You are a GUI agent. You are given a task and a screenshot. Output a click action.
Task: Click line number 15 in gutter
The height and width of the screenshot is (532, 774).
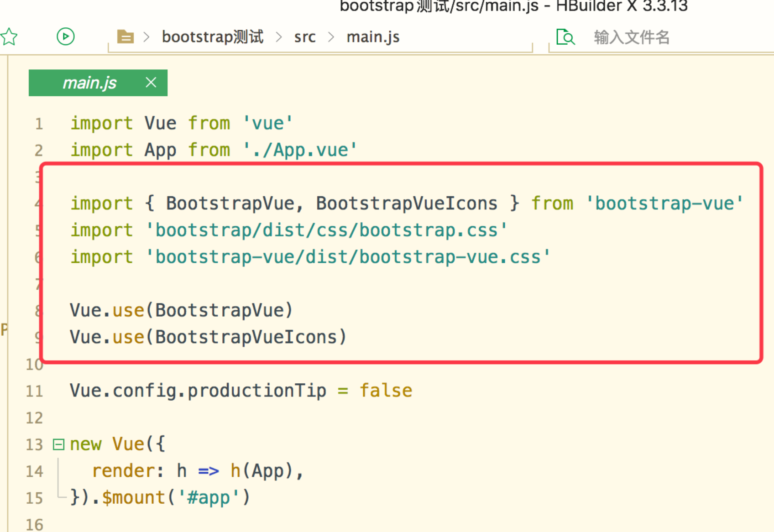[34, 498]
